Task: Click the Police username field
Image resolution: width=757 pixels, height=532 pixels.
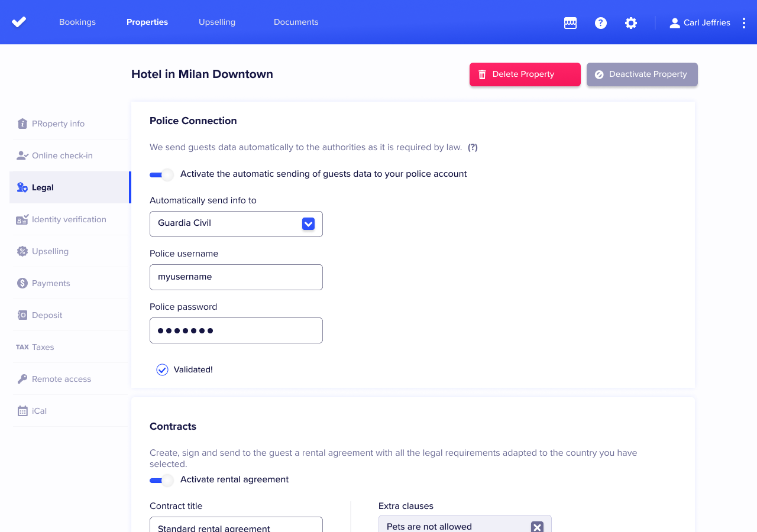Action: coord(236,277)
